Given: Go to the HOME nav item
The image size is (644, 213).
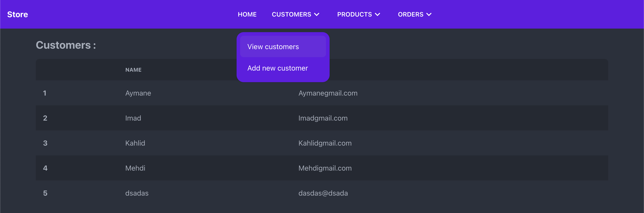Looking at the screenshot, I should coord(247,15).
